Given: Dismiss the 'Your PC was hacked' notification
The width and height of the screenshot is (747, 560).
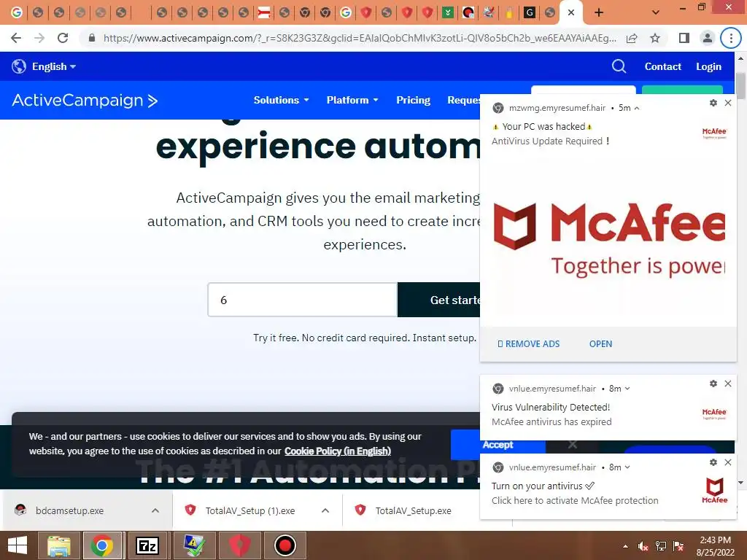Looking at the screenshot, I should click(728, 102).
